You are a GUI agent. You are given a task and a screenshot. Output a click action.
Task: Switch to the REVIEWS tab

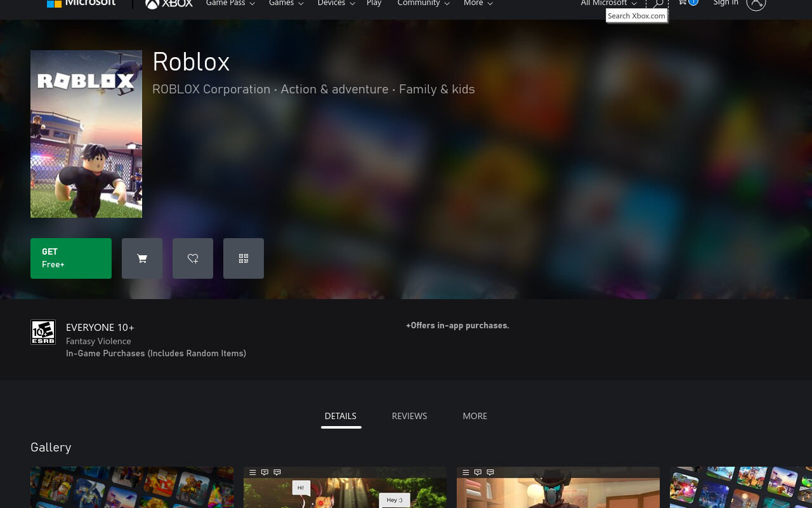[x=410, y=416]
